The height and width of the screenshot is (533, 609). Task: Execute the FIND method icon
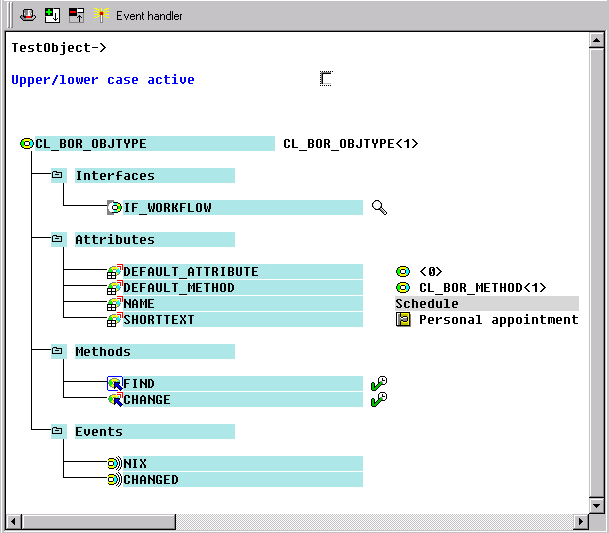tap(378, 384)
